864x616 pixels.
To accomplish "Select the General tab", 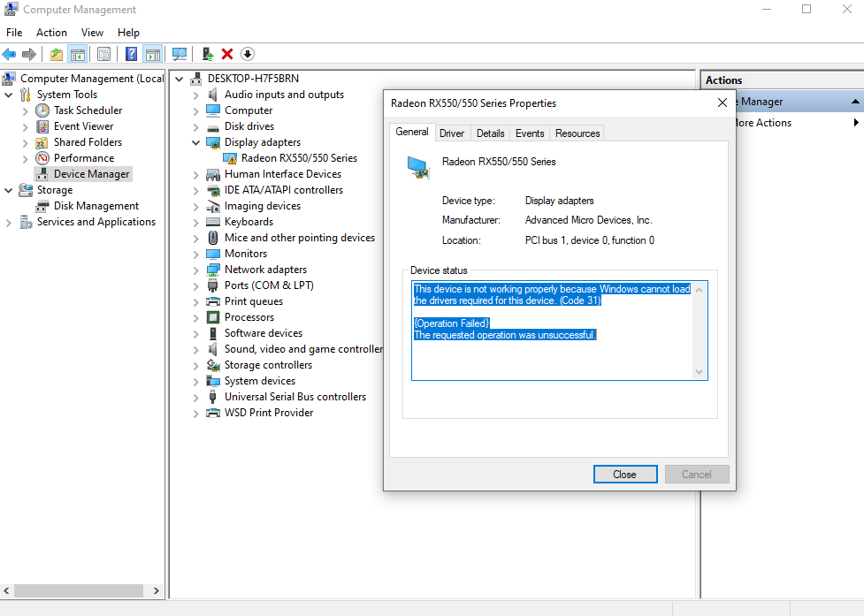I will click(x=412, y=132).
